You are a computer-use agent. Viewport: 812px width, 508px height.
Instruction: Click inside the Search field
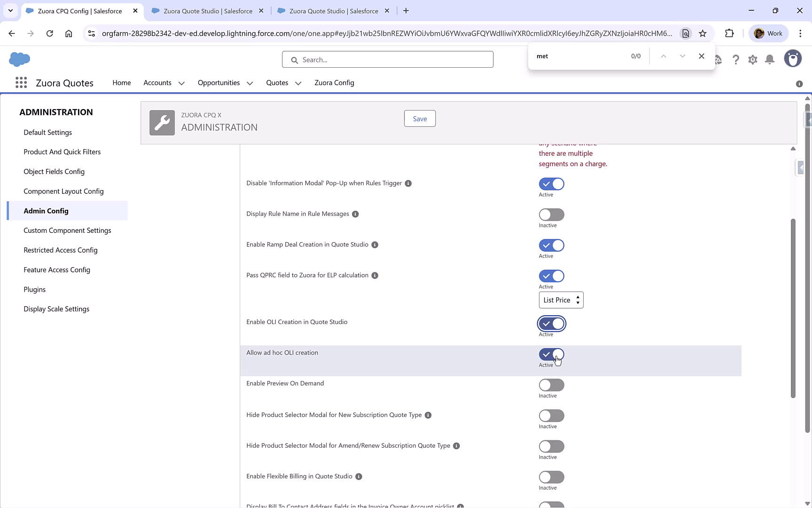(387, 59)
